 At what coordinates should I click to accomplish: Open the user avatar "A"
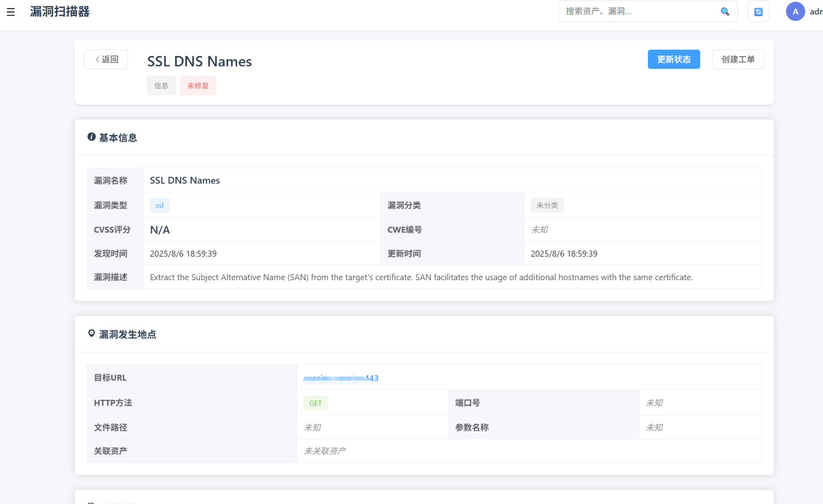click(795, 12)
